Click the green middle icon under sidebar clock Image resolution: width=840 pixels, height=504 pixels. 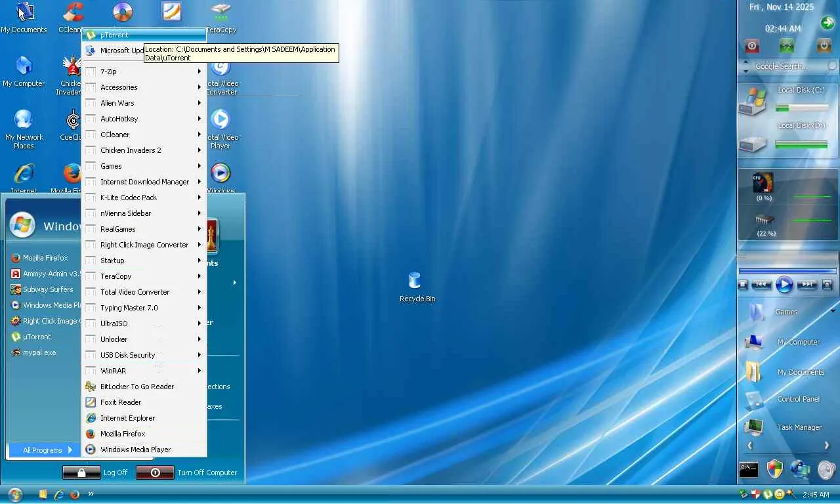pos(786,46)
